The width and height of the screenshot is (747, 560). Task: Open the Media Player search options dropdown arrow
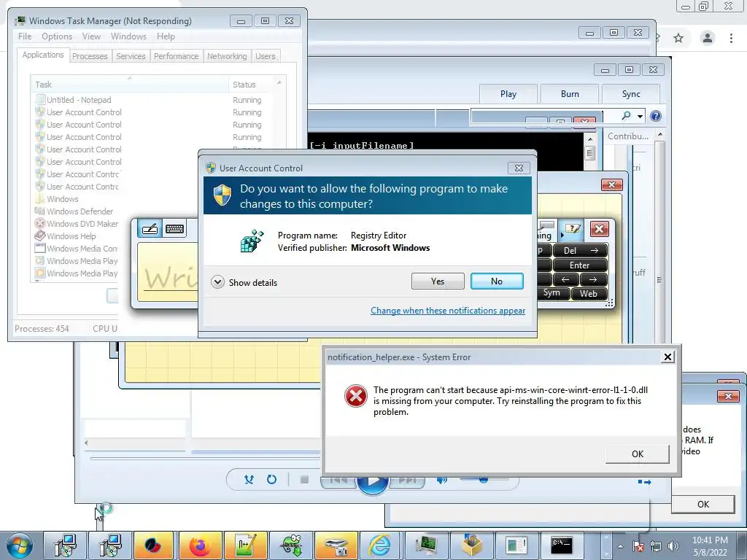tap(640, 116)
